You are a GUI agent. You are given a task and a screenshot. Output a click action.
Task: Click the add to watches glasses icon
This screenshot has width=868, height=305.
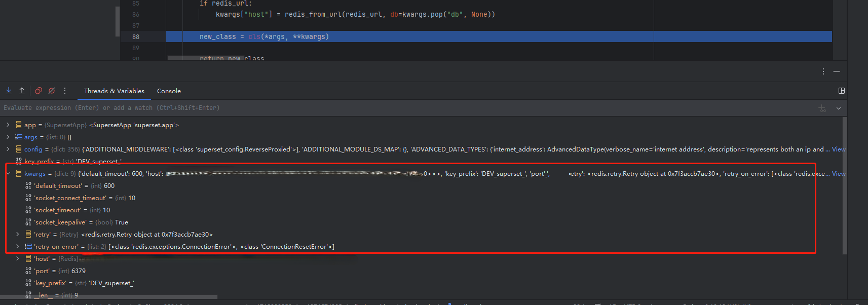coord(822,108)
